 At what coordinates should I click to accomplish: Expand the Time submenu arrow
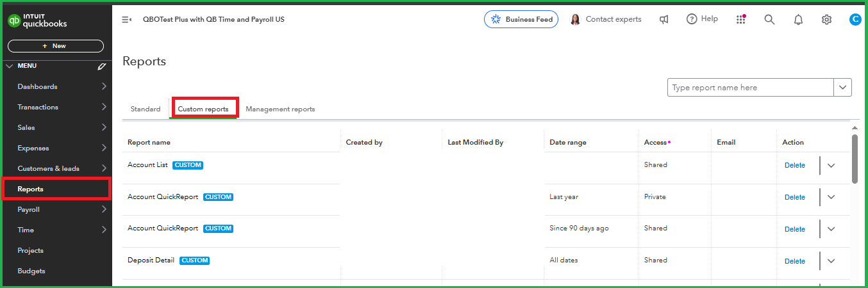(x=104, y=230)
